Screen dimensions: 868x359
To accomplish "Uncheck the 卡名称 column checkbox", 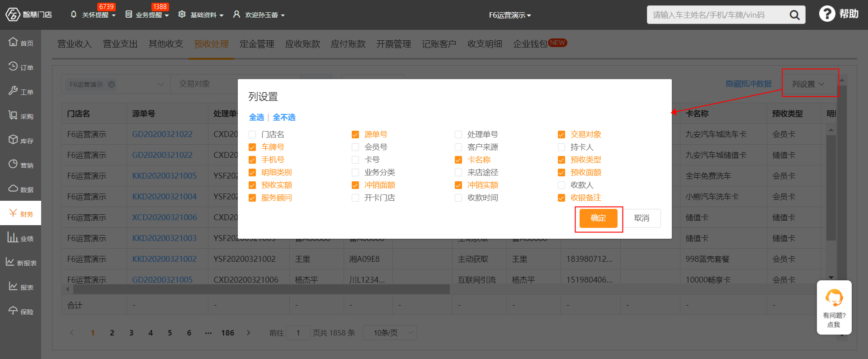I will point(458,160).
